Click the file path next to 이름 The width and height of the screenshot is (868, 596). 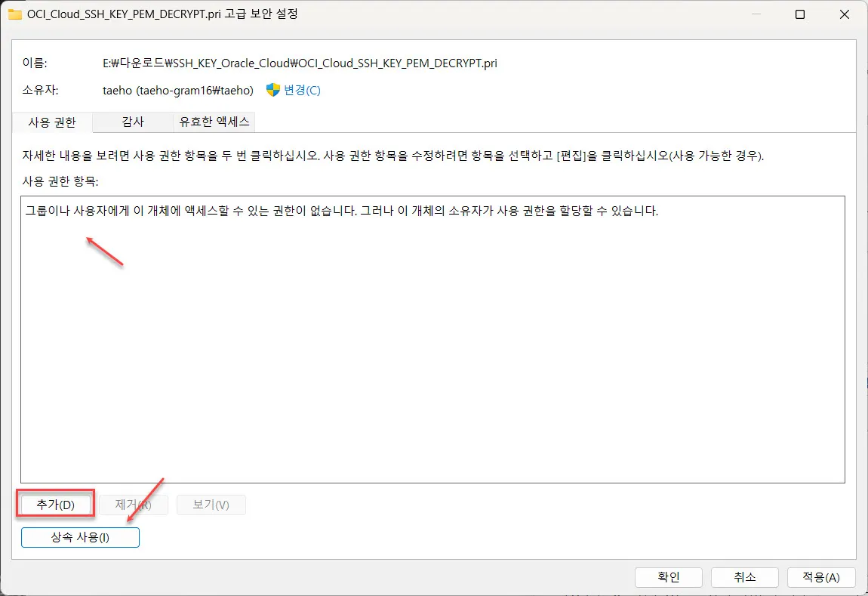(x=298, y=63)
